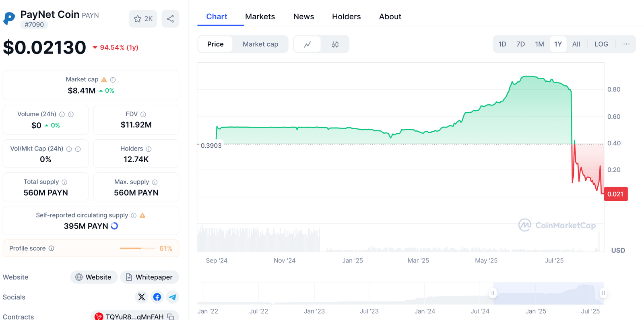Switch to line chart view icon

click(308, 44)
